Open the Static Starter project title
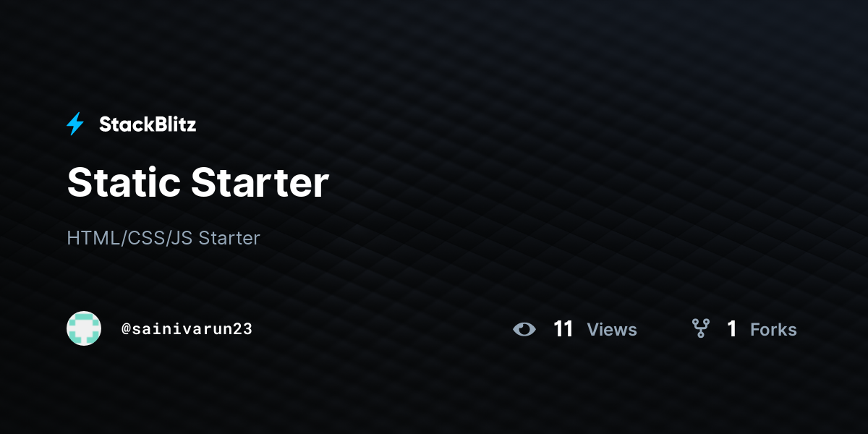Screen dimensions: 868x434 pos(197,182)
